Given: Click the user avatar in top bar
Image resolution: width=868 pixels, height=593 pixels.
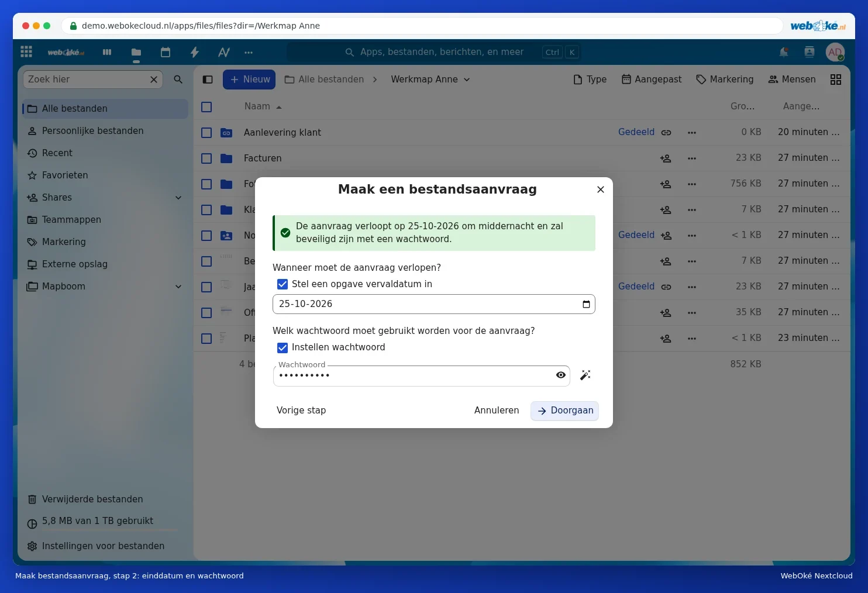Looking at the screenshot, I should [x=835, y=52].
